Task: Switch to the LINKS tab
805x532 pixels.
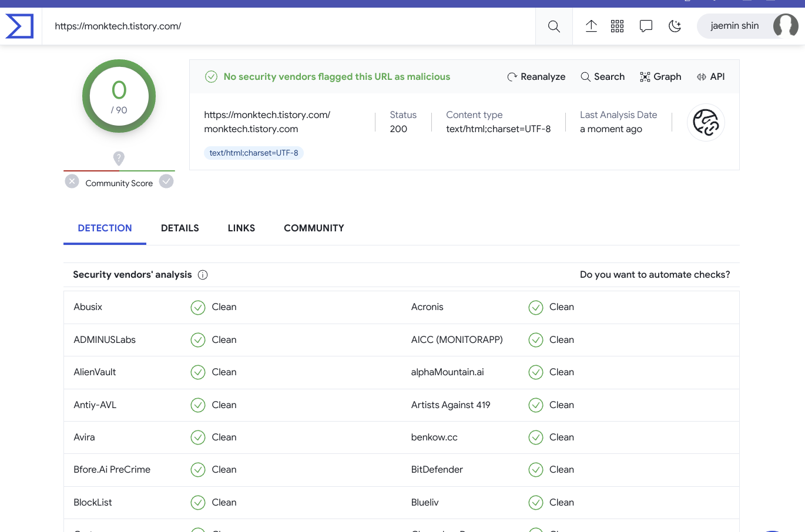Action: [241, 228]
